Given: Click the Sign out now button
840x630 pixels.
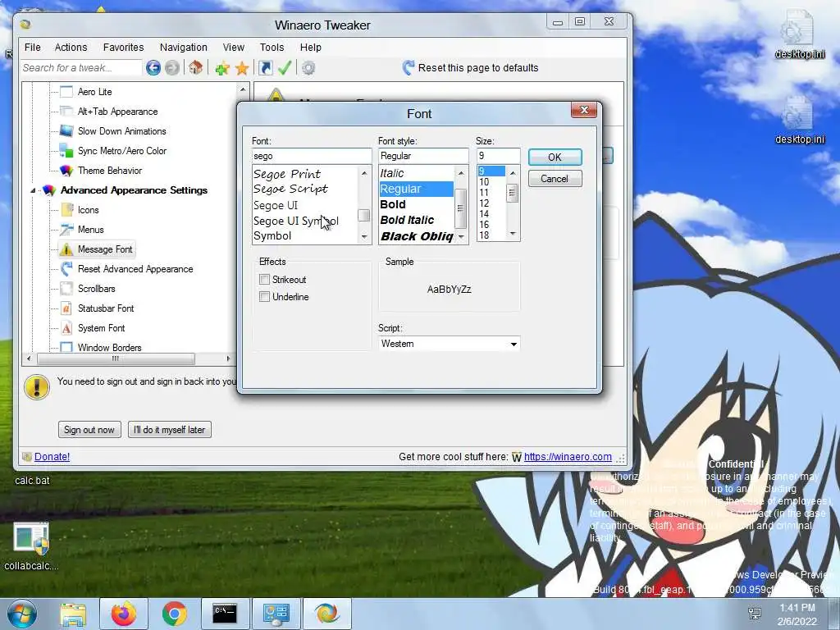Looking at the screenshot, I should pos(89,430).
